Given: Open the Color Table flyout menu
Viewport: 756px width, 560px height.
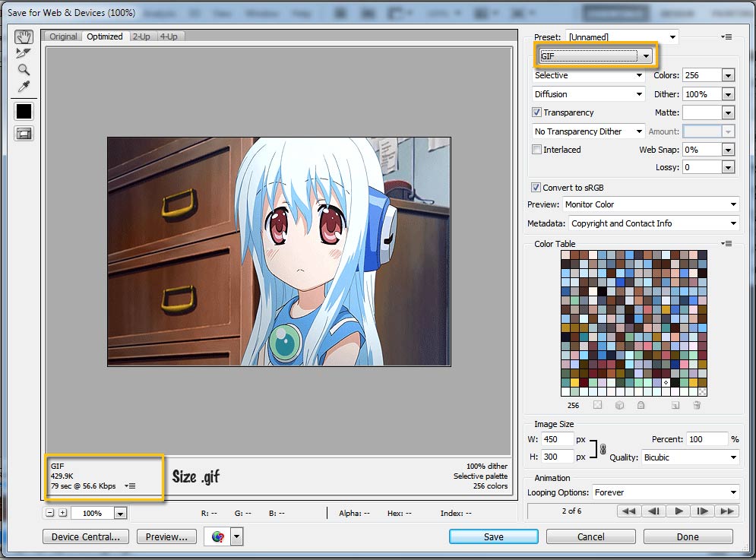Looking at the screenshot, I should (726, 244).
